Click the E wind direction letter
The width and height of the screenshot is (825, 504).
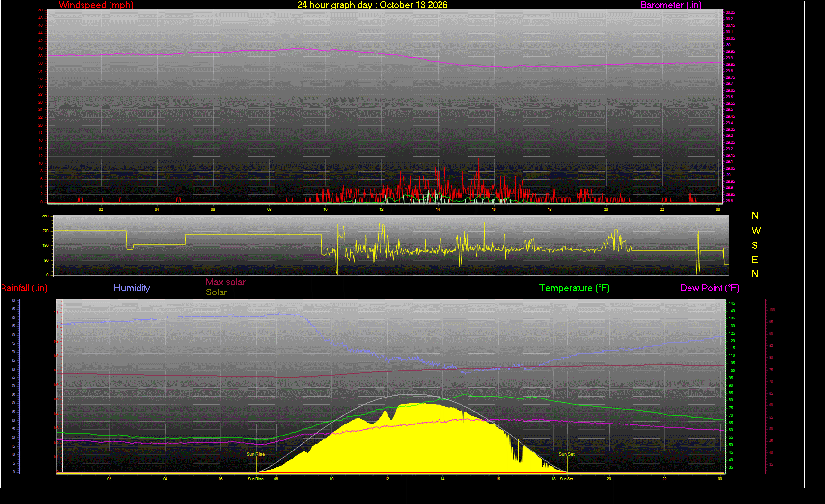(755, 259)
